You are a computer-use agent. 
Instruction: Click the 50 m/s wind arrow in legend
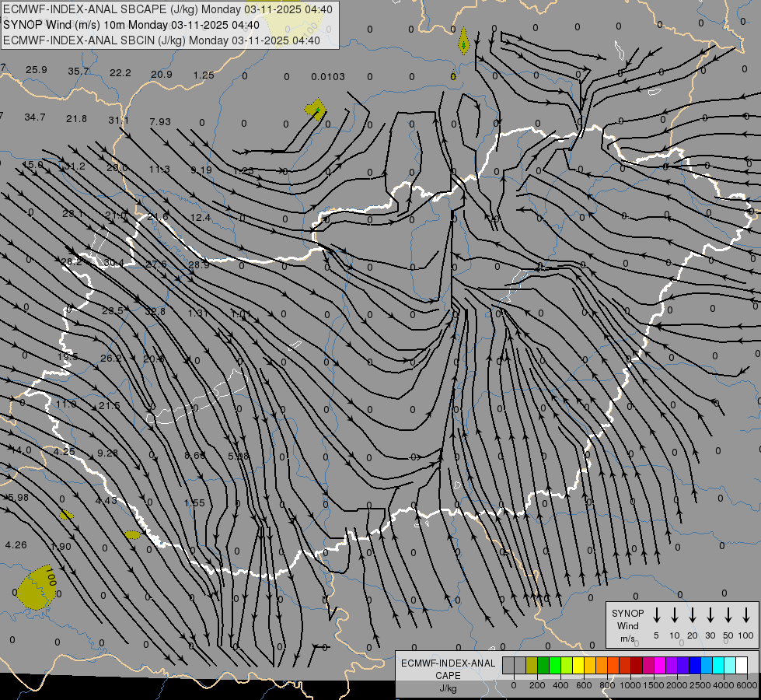728,615
